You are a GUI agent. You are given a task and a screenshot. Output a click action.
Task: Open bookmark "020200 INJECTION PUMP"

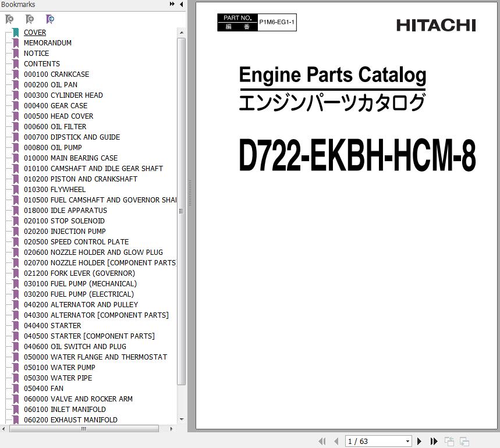(65, 232)
